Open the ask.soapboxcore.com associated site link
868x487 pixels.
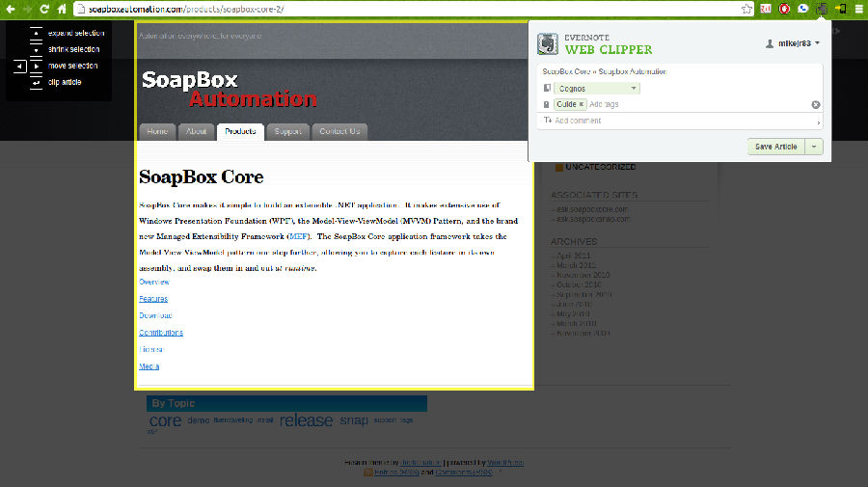point(592,209)
